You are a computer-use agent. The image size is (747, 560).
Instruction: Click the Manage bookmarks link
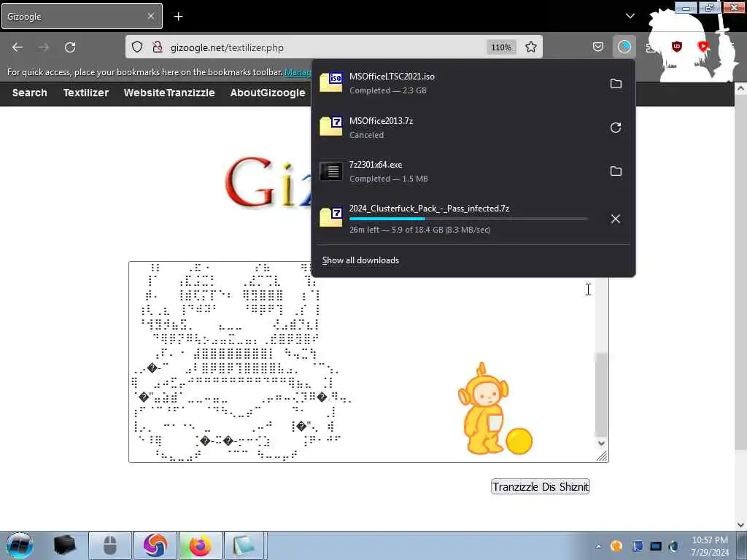298,72
